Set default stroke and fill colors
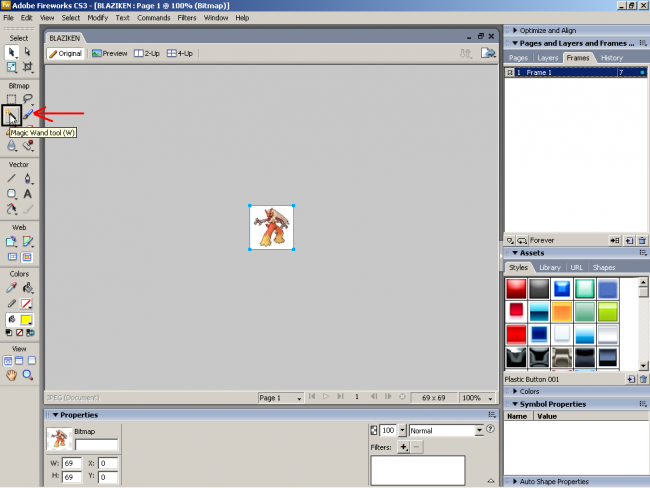 (x=9, y=333)
